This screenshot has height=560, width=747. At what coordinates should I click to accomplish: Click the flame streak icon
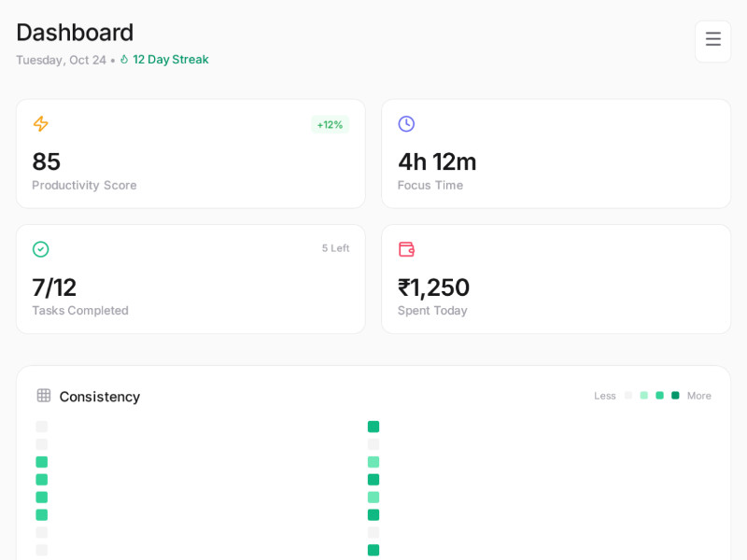pos(124,60)
